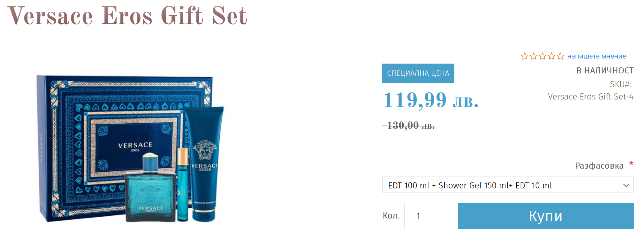Select the second rating star

pos(534,56)
